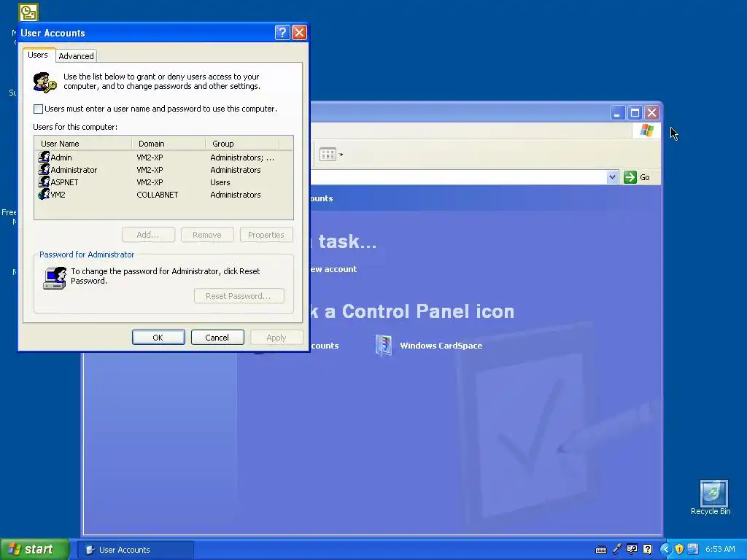Select the Administrator user row icon
This screenshot has width=747, height=560.
(44, 169)
